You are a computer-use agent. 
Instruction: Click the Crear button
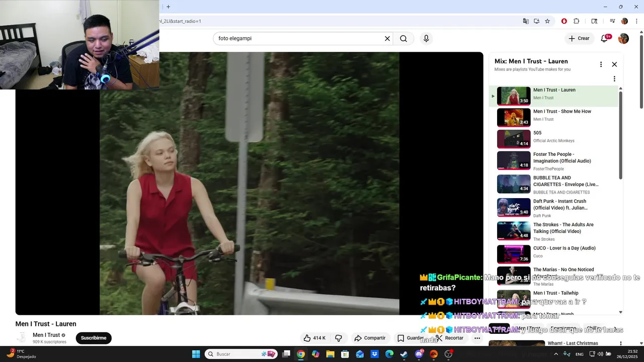(579, 39)
